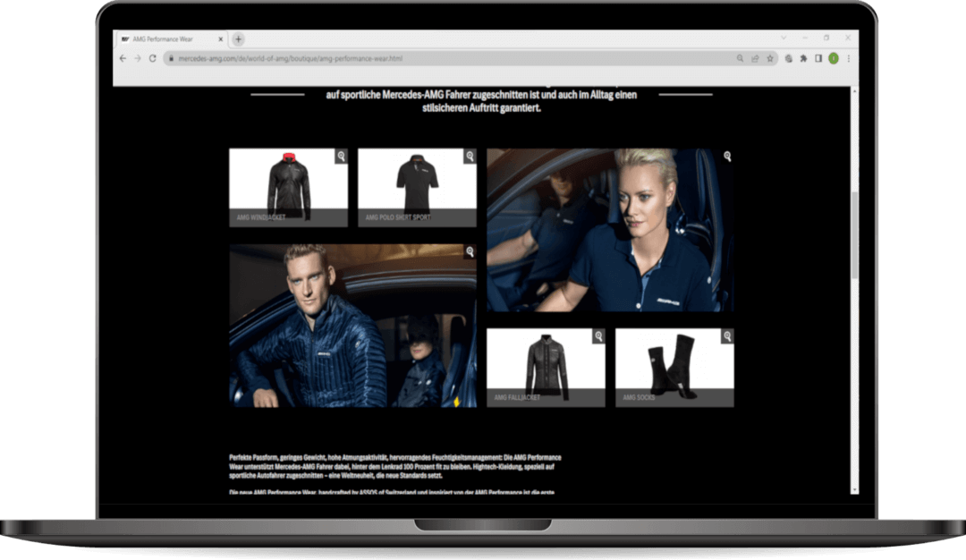
Task: Click the page vertical scrollbar thumb
Action: pyautogui.click(x=854, y=235)
